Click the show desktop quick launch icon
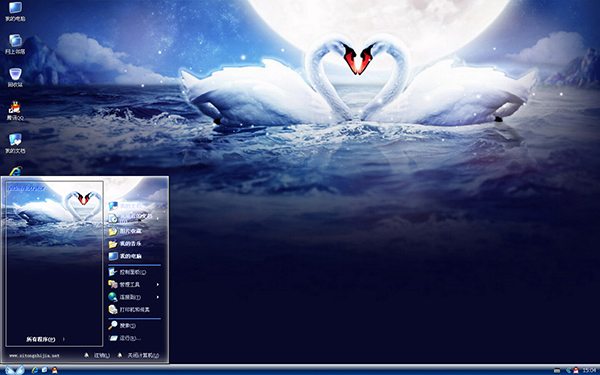Screen dimensions: 600x375 (44, 370)
